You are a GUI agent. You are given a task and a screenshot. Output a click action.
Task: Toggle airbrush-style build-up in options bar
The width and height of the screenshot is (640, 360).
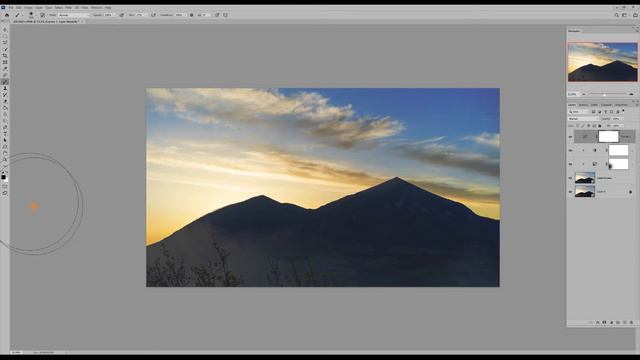pyautogui.click(x=153, y=15)
